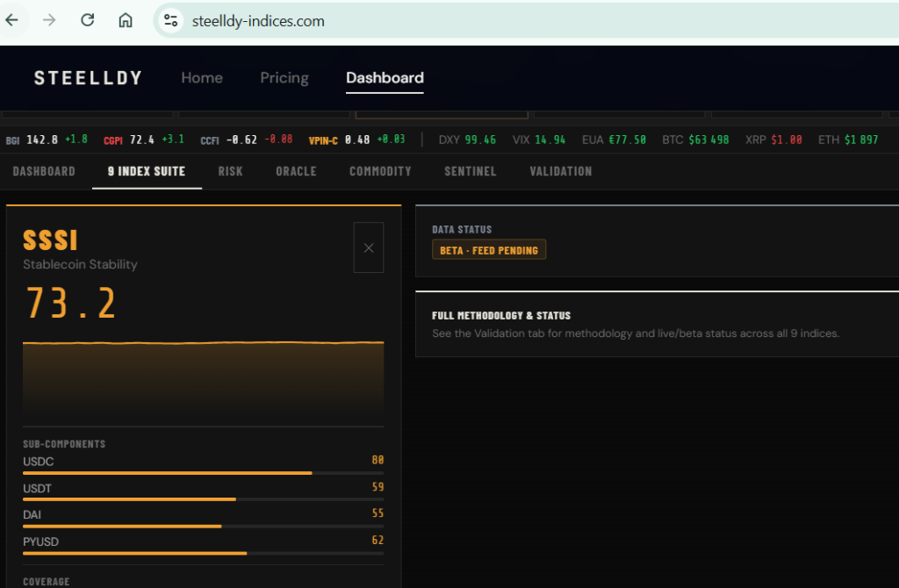Click the USDC progress bar
Image resolution: width=899 pixels, height=588 pixels.
pyautogui.click(x=203, y=473)
